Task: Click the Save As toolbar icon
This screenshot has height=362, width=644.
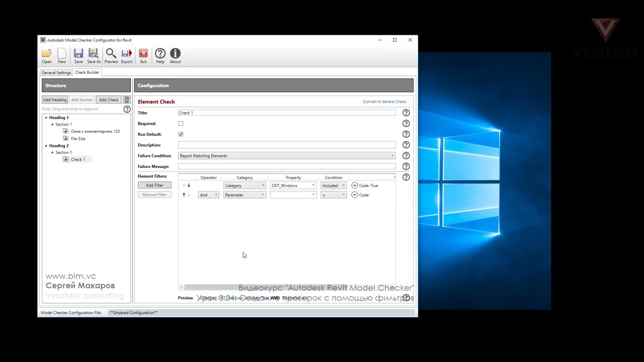Action: click(x=94, y=55)
